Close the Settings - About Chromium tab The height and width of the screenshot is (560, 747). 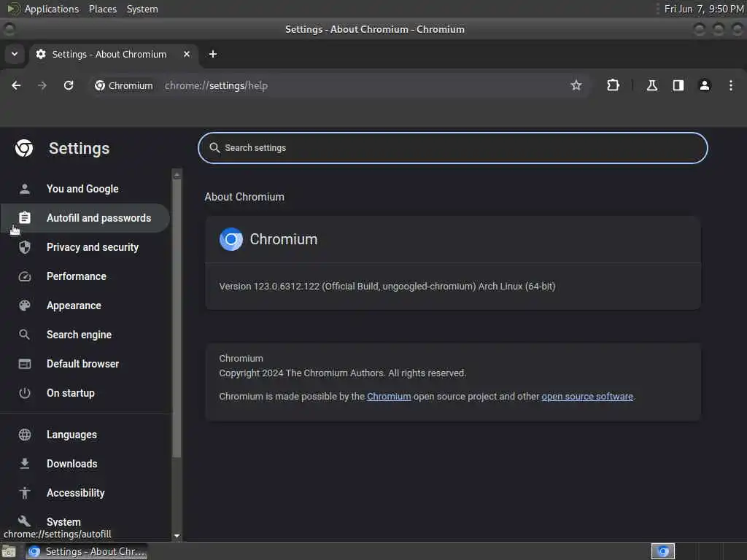pyautogui.click(x=187, y=54)
